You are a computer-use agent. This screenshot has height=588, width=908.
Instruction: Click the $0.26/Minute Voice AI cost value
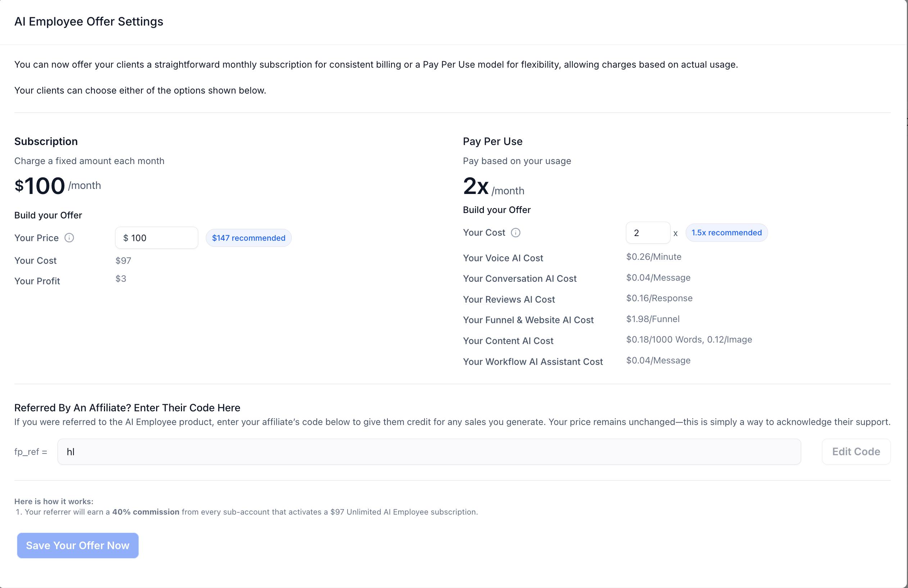654,257
